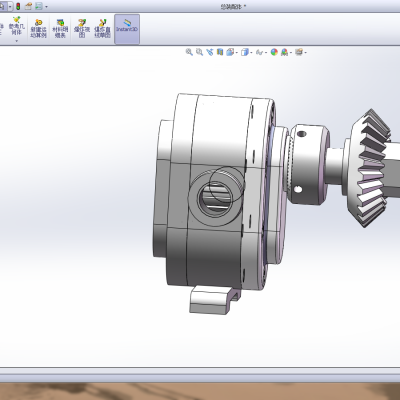Viewport: 400px width, 400px height.
Task: Expand the Hide/Show Items dropdown arrow
Action: tap(266, 52)
